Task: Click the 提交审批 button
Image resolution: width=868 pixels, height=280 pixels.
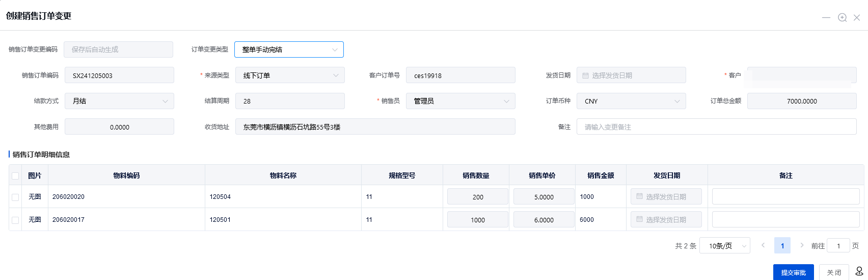Action: tap(793, 272)
